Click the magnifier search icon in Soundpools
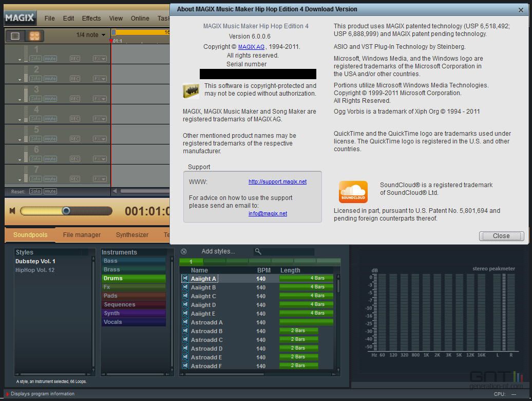The height and width of the screenshot is (401, 532). click(x=258, y=251)
